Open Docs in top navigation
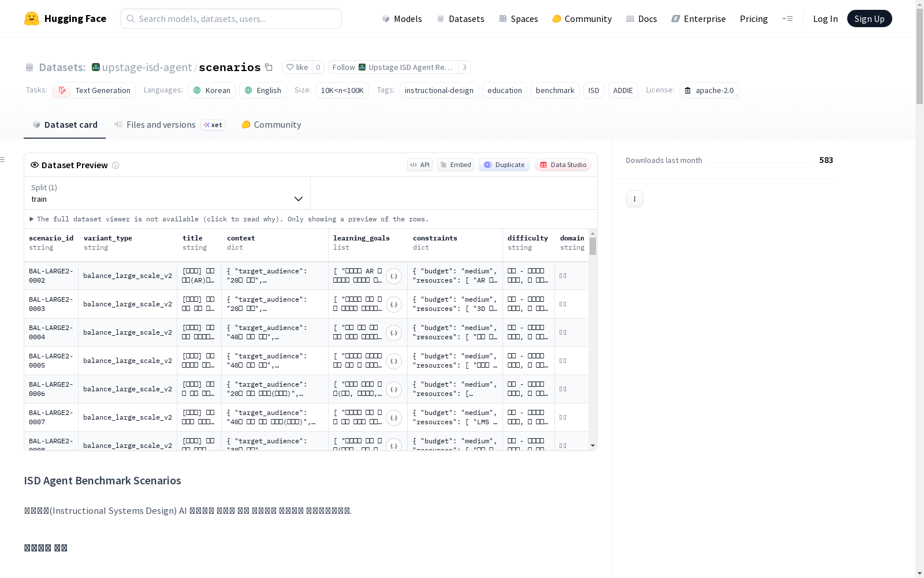This screenshot has height=578, width=924. pyautogui.click(x=642, y=18)
